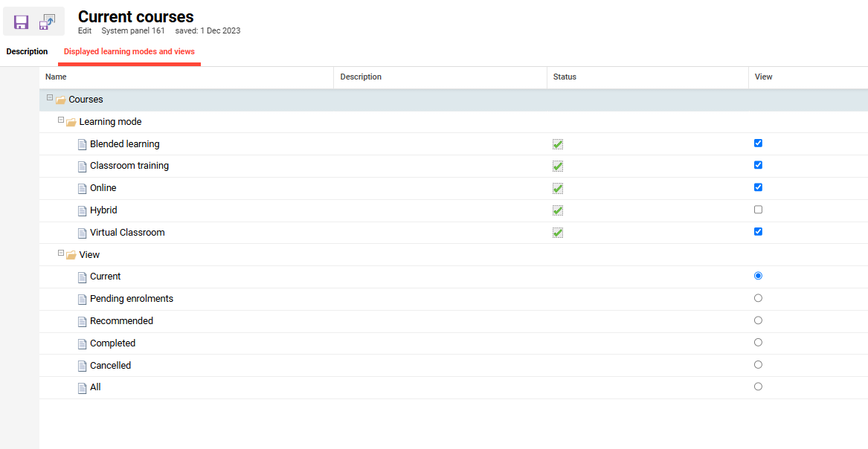
Task: Click the Courses folder icon
Action: pyautogui.click(x=61, y=100)
